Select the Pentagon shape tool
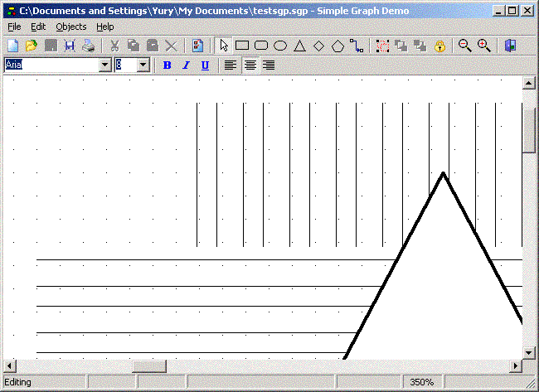This screenshot has height=392, width=539. pos(337,46)
